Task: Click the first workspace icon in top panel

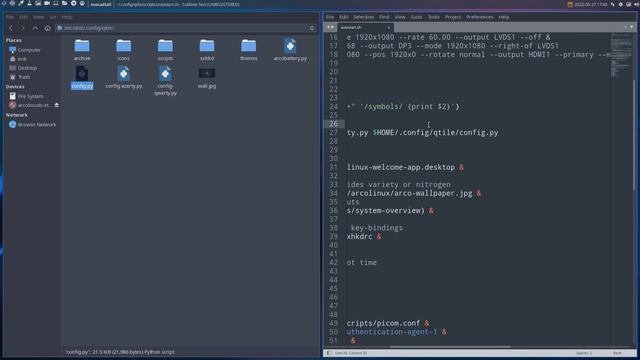Action: [4, 4]
